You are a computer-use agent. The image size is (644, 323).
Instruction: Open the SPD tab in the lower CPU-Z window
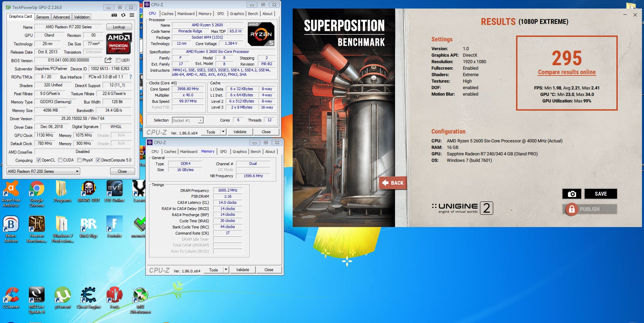(223, 152)
